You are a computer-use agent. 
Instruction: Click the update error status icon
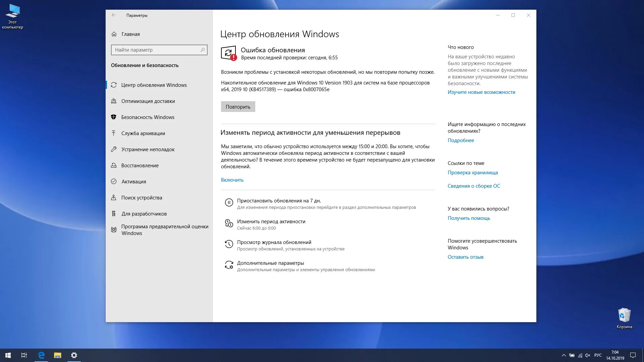229,53
